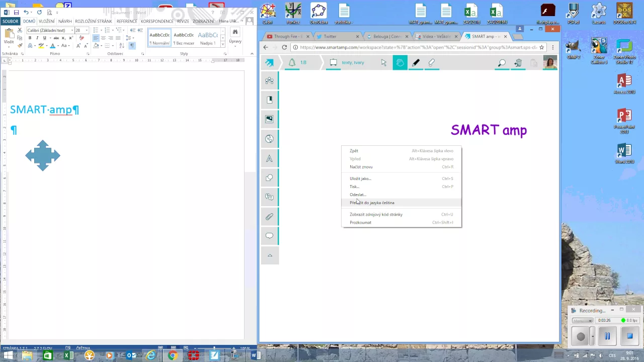Click Save icon in Word quick access

point(17,12)
